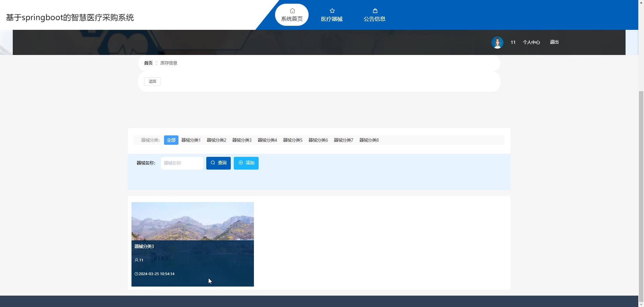
Task: Click the username 11 in header
Action: pyautogui.click(x=513, y=42)
